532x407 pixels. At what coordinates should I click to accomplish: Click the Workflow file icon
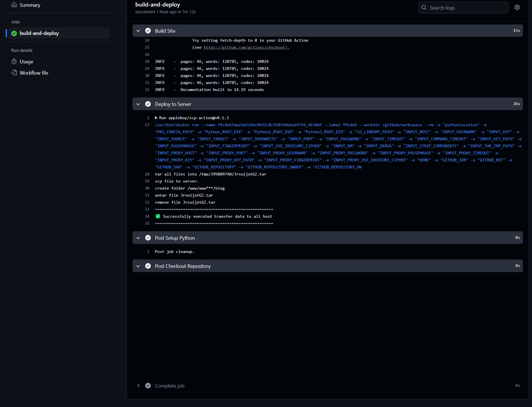pos(14,73)
